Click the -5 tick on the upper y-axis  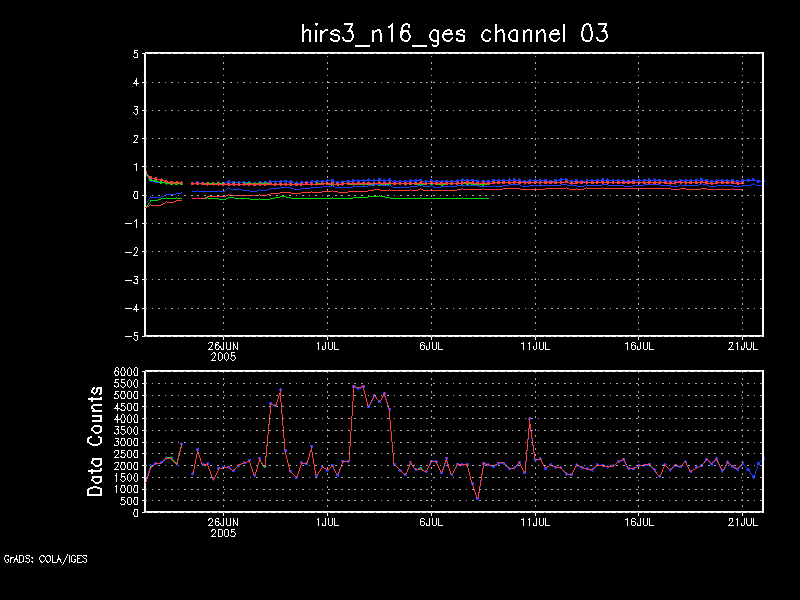coord(131,336)
